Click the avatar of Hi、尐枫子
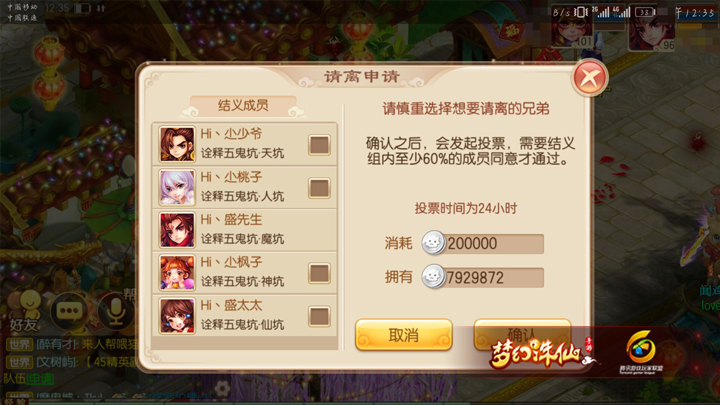Screen dimensions: 720x405 [x=177, y=273]
